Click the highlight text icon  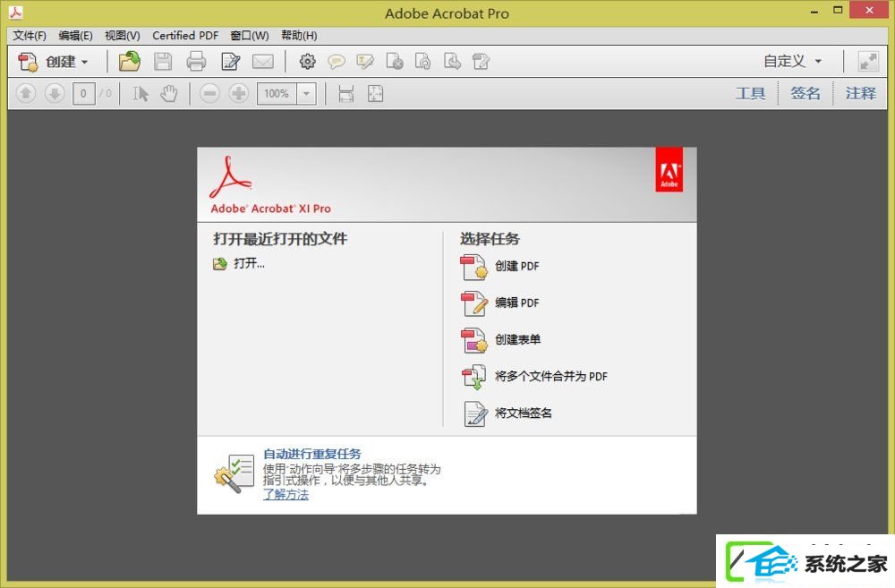pyautogui.click(x=365, y=61)
